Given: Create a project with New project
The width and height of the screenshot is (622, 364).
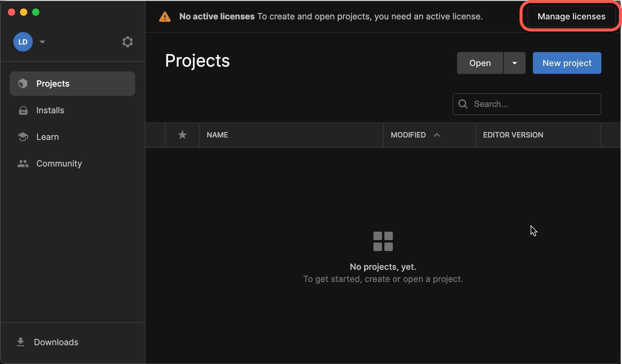Looking at the screenshot, I should 567,63.
